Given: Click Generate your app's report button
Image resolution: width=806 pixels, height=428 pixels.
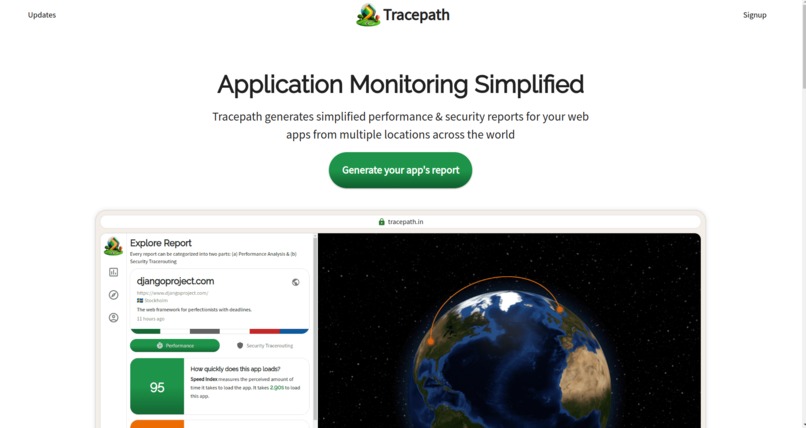Looking at the screenshot, I should point(400,170).
